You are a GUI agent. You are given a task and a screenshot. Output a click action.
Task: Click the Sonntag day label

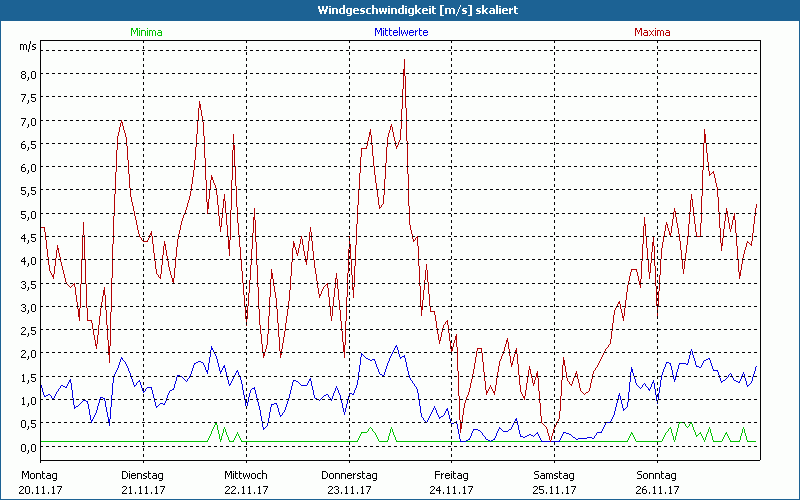tap(657, 474)
